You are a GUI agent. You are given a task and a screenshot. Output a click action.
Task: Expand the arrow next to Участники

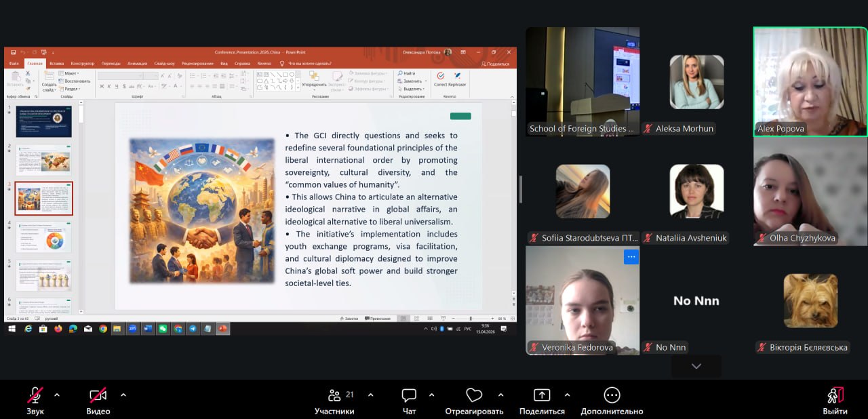point(370,395)
